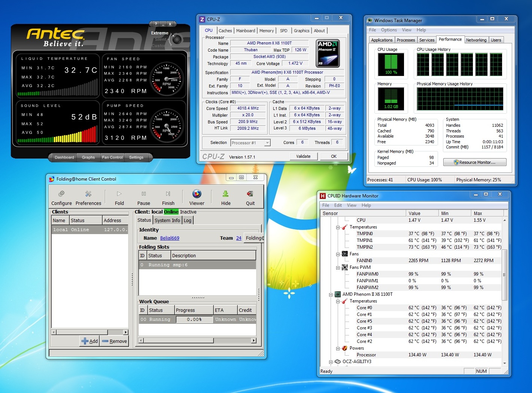
Task: Turn the Antec fan mode knob
Action: point(177,39)
